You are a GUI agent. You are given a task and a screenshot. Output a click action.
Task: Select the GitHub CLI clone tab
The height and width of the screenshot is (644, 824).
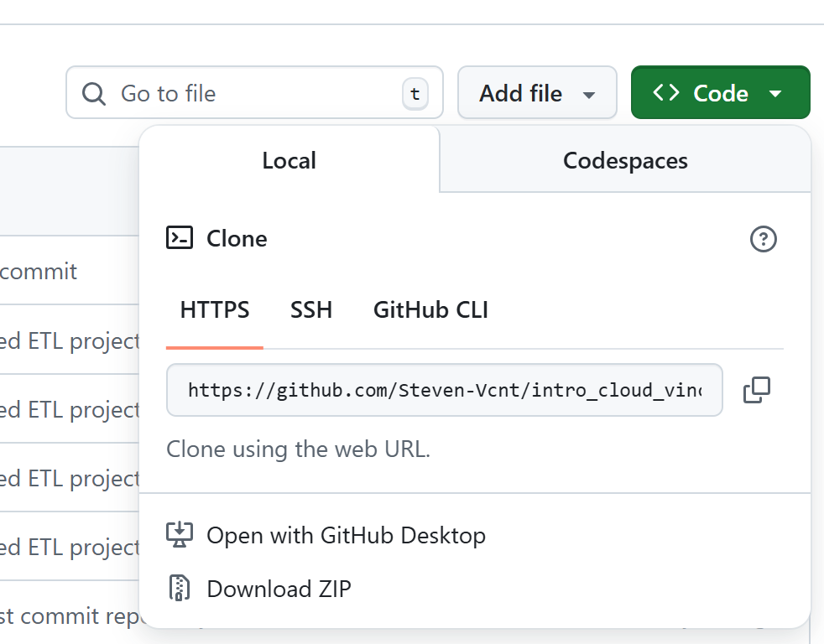430,310
